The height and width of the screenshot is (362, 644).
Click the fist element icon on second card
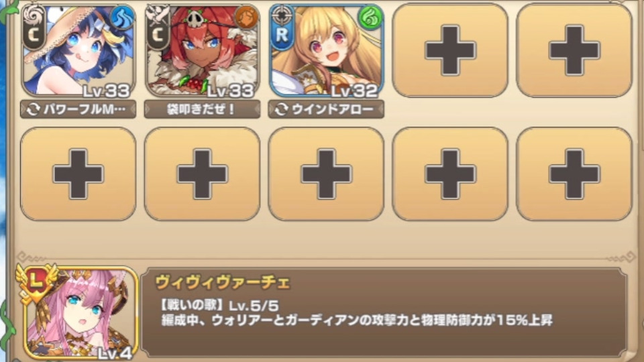(x=246, y=17)
